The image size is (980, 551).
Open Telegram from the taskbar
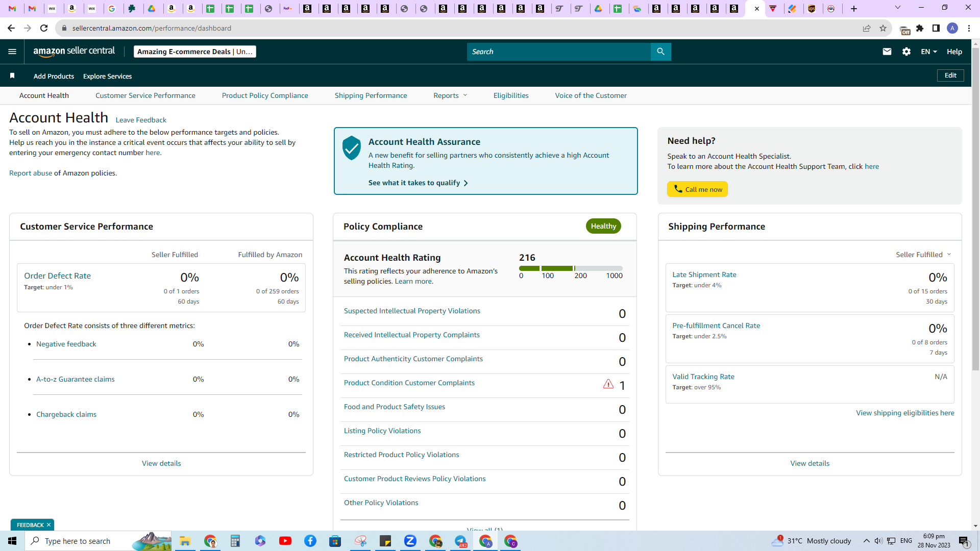pos(460,541)
